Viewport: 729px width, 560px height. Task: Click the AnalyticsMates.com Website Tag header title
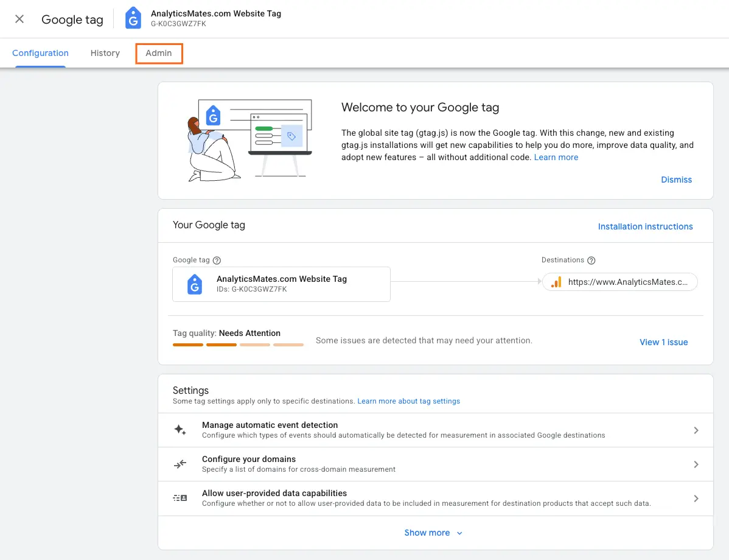(216, 13)
